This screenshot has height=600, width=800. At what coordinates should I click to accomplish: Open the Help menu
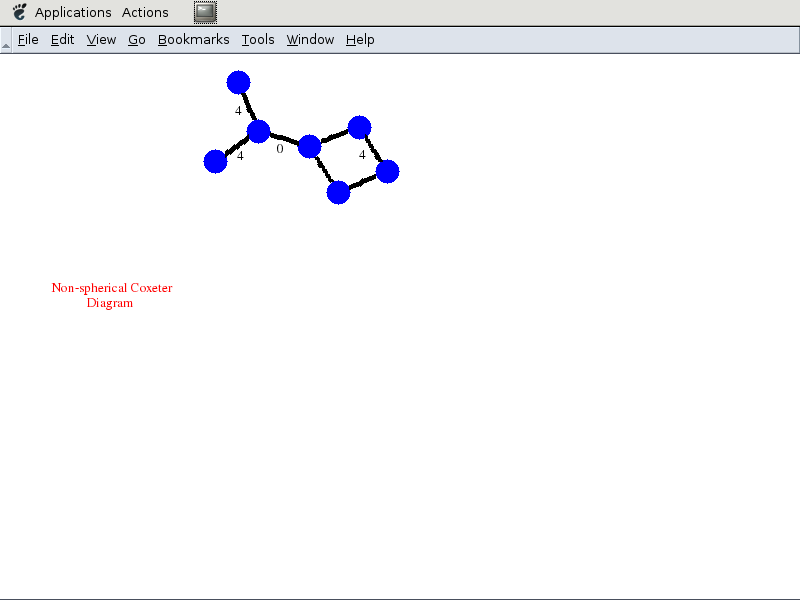360,40
